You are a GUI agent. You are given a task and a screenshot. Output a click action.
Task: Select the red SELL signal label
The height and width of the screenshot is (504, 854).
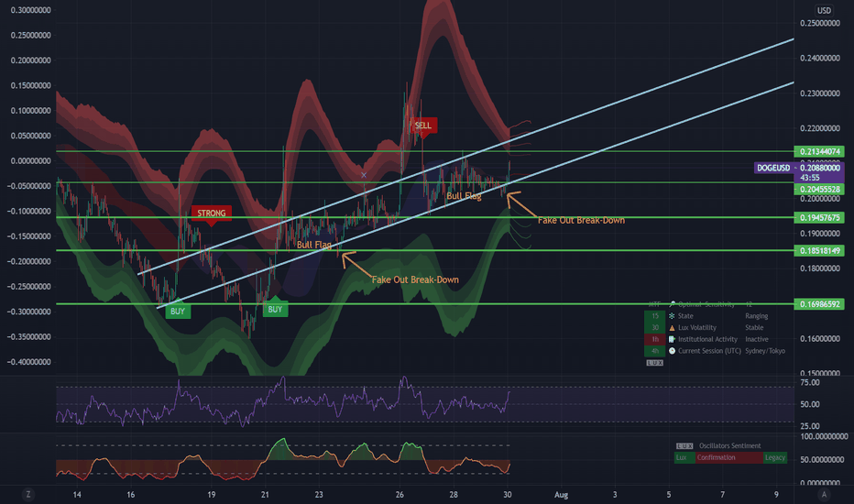point(423,126)
